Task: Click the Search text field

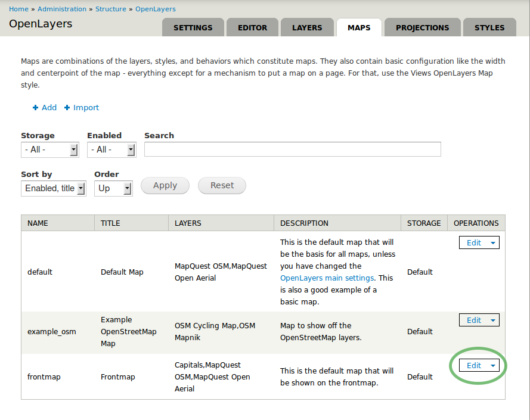Action: point(292,150)
